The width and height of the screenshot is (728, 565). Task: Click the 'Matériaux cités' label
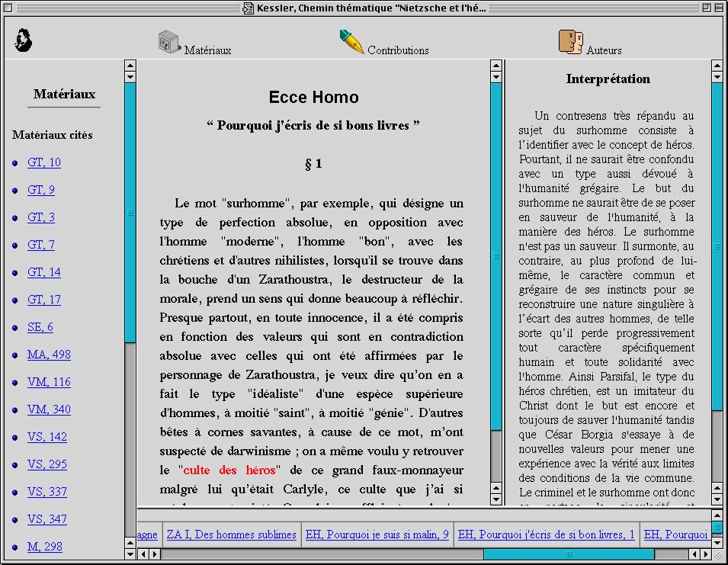(53, 135)
